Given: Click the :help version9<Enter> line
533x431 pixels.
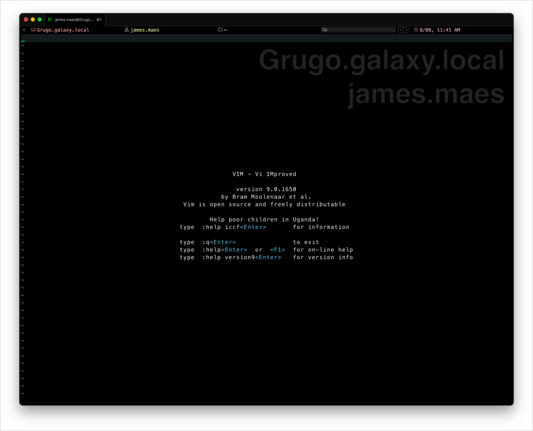Looking at the screenshot, I should 266,257.
